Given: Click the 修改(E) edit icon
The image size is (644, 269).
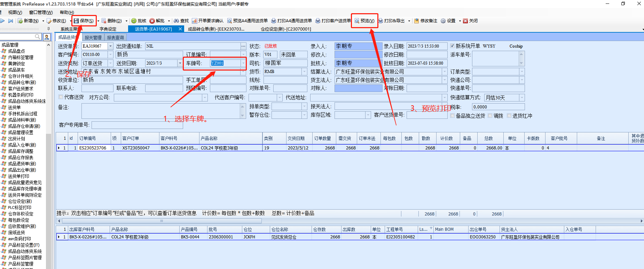Looking at the screenshot, I should [49, 21].
